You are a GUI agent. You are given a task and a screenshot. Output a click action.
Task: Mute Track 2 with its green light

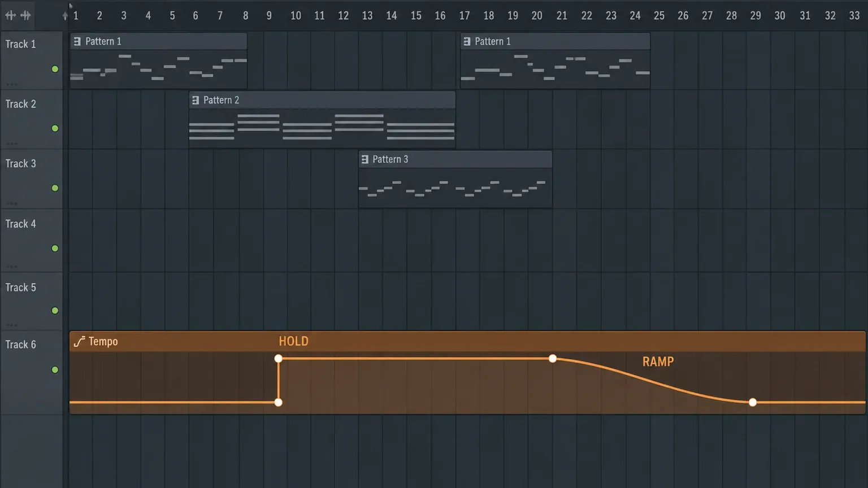55,128
